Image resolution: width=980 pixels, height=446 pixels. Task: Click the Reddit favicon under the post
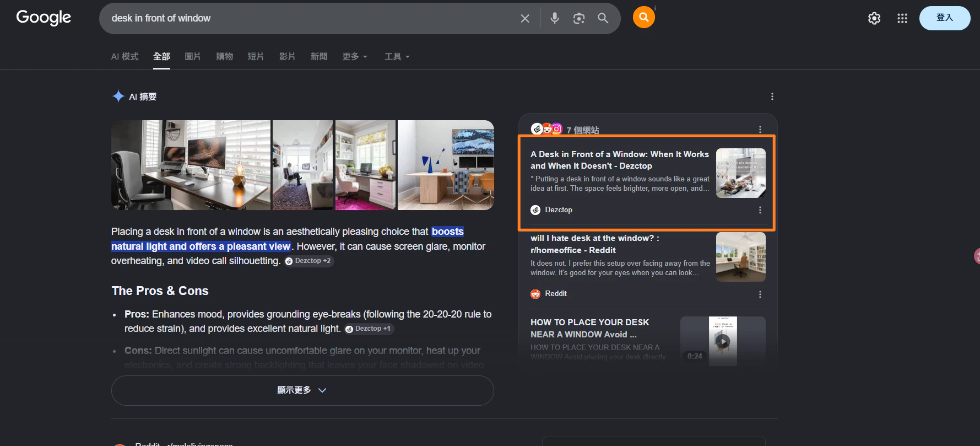535,294
